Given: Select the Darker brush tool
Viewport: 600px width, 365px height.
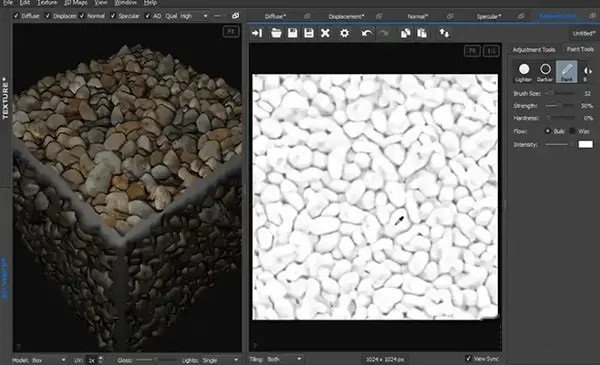Looking at the screenshot, I should point(545,72).
